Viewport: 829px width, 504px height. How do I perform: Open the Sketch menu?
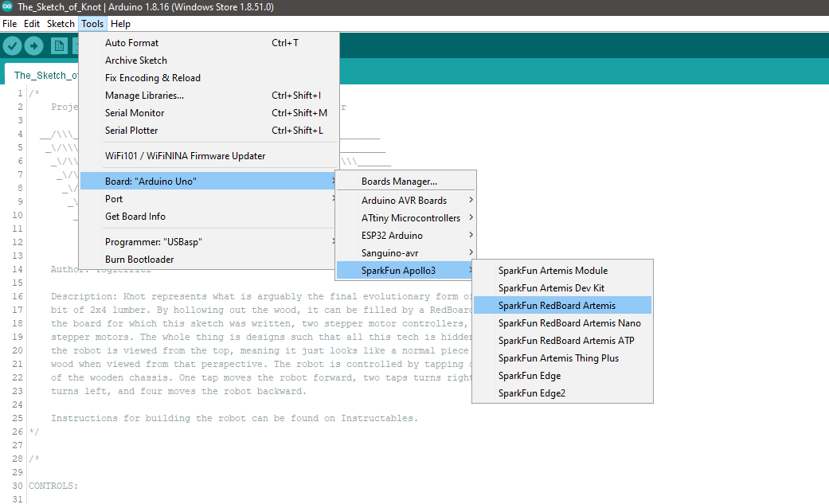click(x=61, y=24)
